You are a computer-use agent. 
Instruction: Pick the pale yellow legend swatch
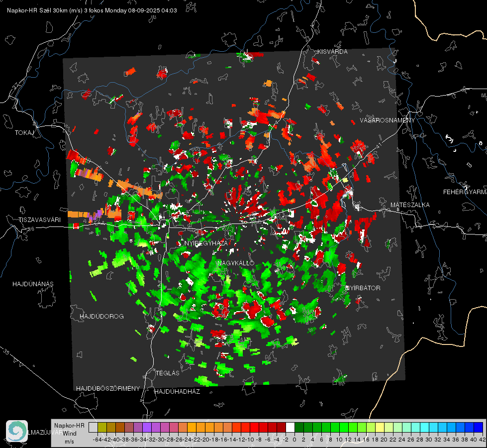(380, 427)
